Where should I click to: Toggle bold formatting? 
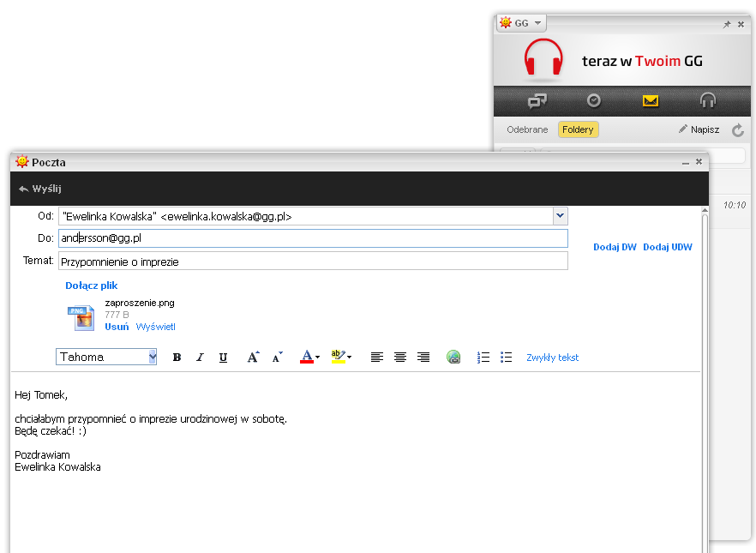coord(177,358)
